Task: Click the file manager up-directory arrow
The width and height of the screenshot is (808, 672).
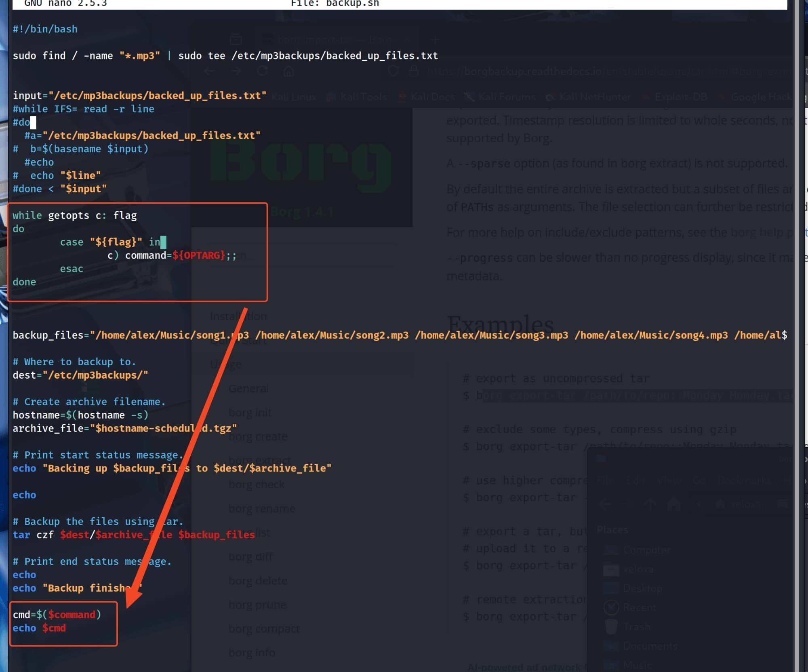Action: [x=650, y=504]
